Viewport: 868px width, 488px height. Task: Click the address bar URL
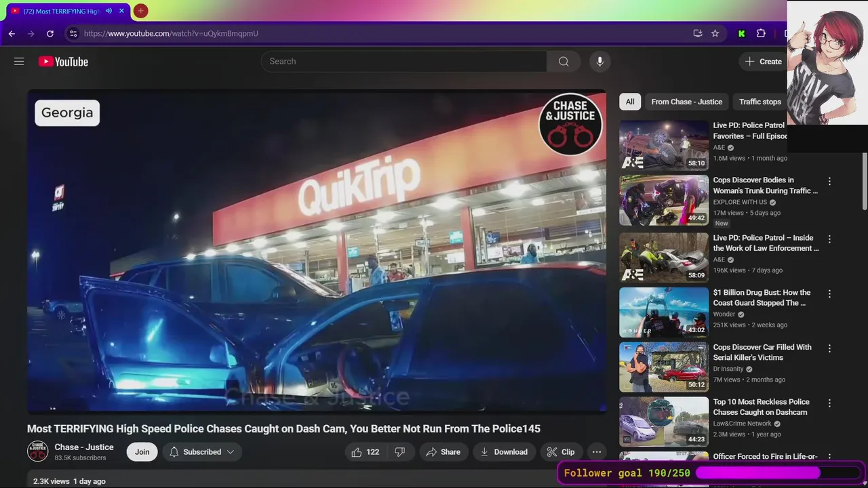coord(171,33)
